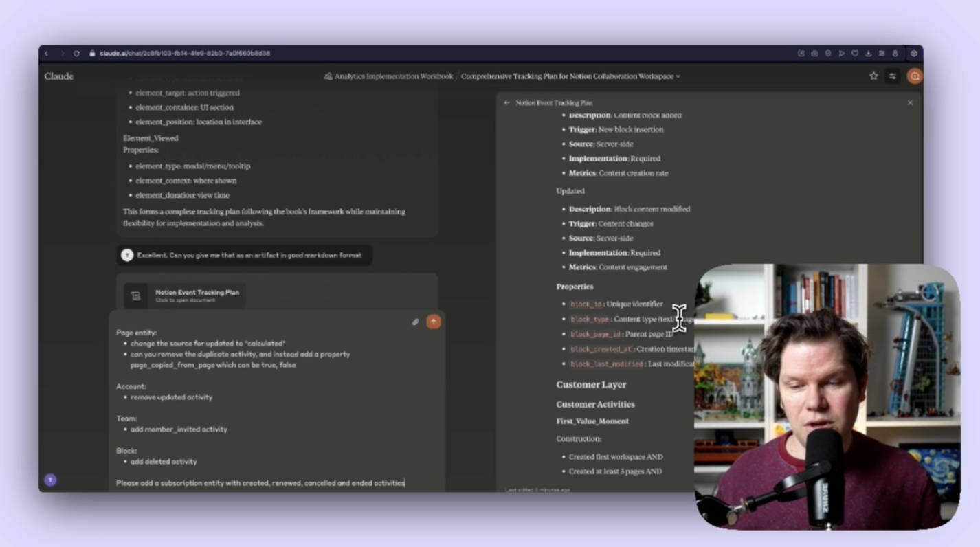
Task: Click the heart icon in browser toolbar
Action: [x=855, y=54]
